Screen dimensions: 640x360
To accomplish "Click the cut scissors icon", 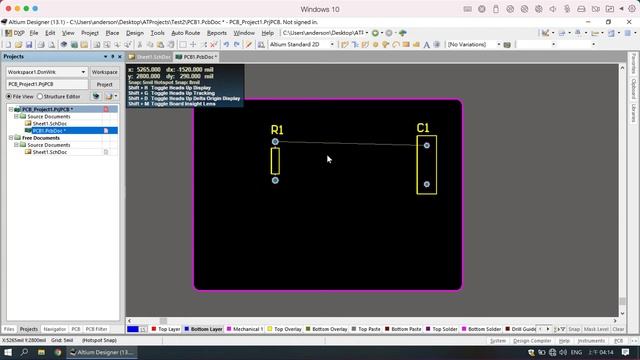I will pos(140,44).
